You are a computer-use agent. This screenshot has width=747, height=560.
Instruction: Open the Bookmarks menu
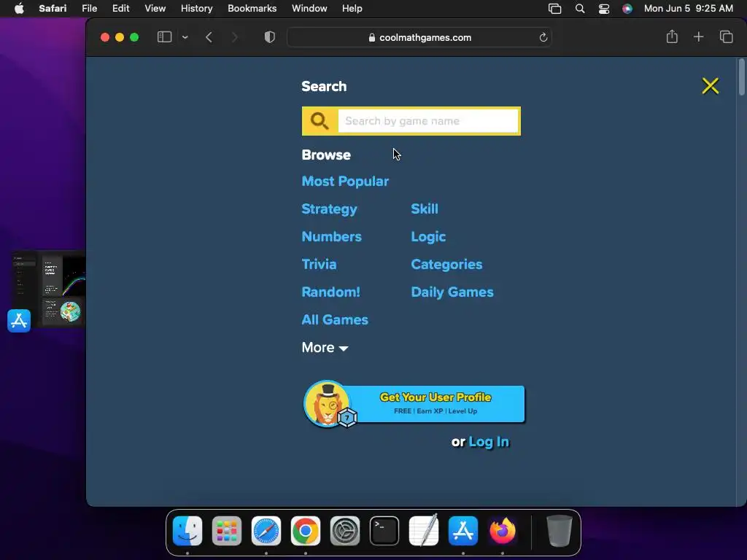coord(252,9)
